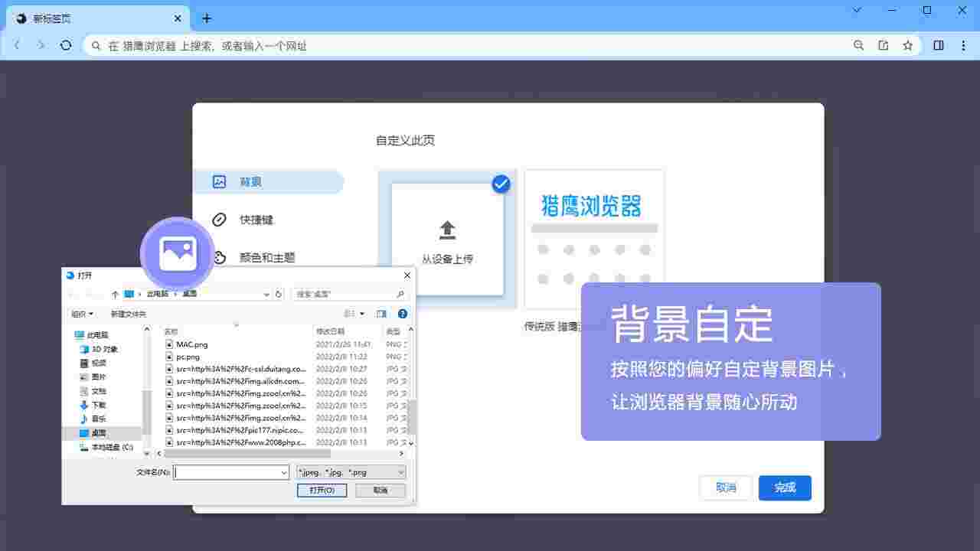This screenshot has width=980, height=551.
Task: Click the 打开(O) button
Action: tap(322, 491)
